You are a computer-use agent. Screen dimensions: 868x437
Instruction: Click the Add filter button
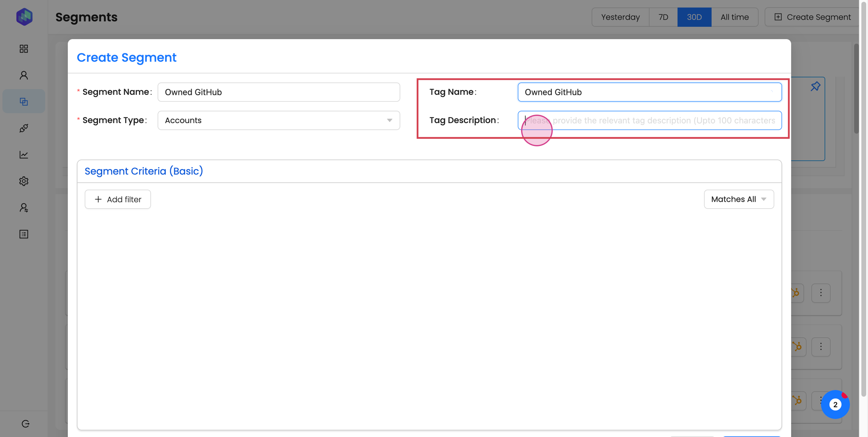point(118,199)
